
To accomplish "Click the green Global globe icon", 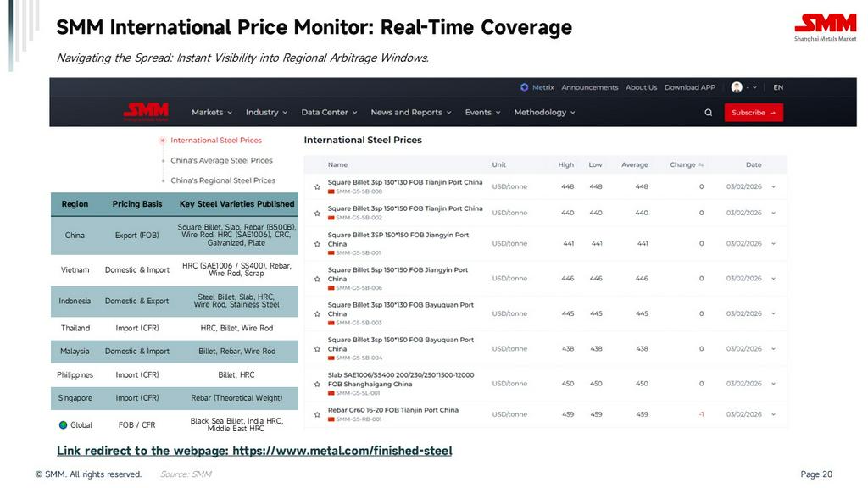I will pos(63,425).
